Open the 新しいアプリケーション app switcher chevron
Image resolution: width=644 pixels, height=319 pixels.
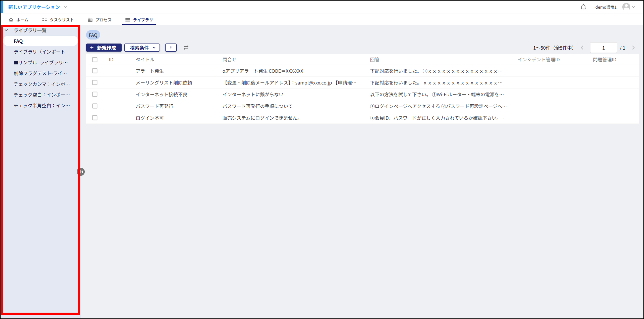(x=65, y=7)
